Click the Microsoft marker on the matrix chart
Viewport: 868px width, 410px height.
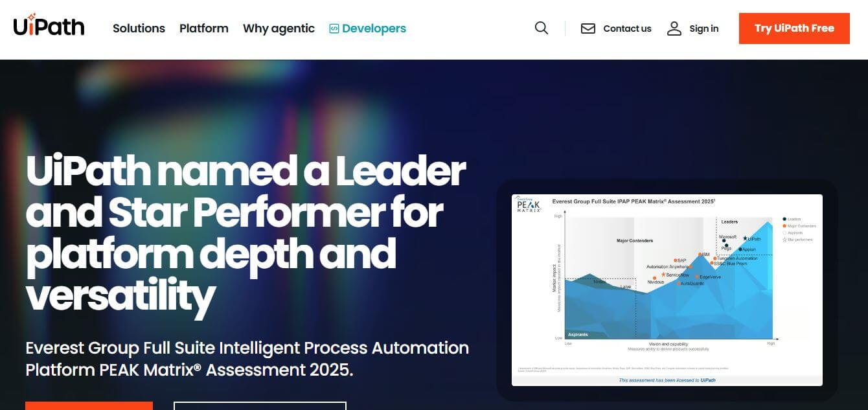point(724,240)
